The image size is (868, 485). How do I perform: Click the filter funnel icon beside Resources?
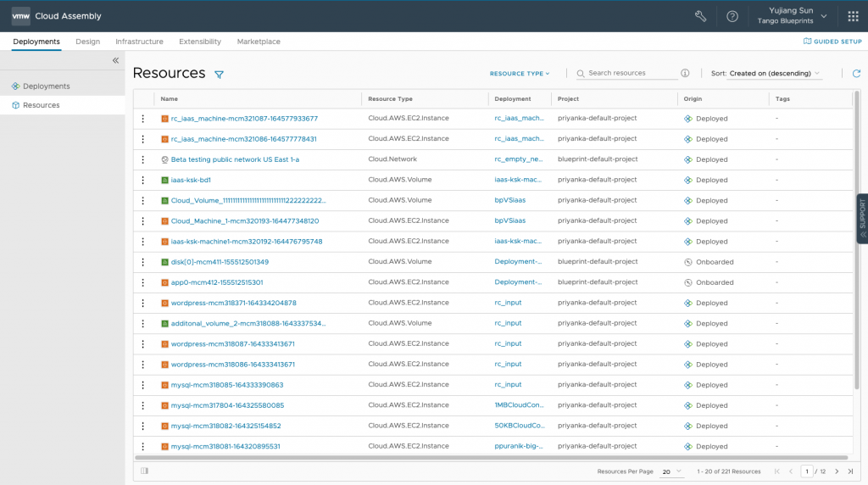coord(219,75)
